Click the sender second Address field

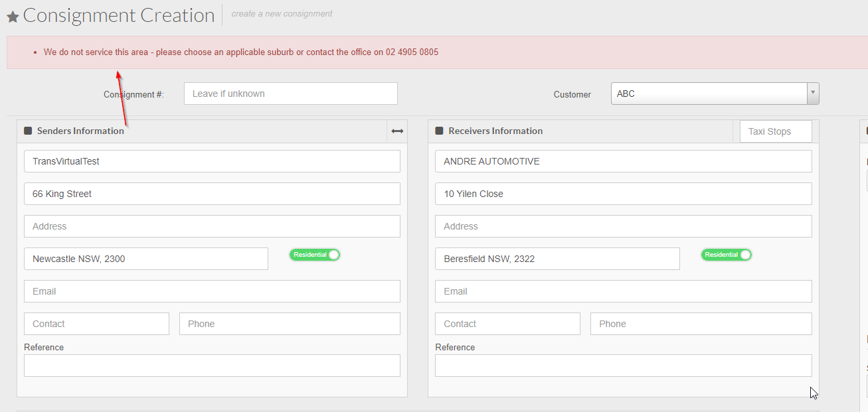(x=212, y=226)
